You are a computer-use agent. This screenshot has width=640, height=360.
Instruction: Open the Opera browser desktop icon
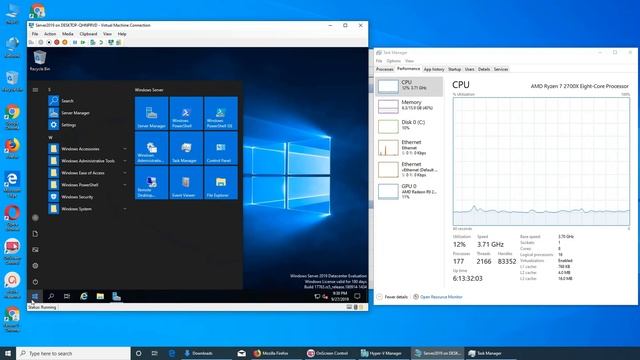[12, 218]
